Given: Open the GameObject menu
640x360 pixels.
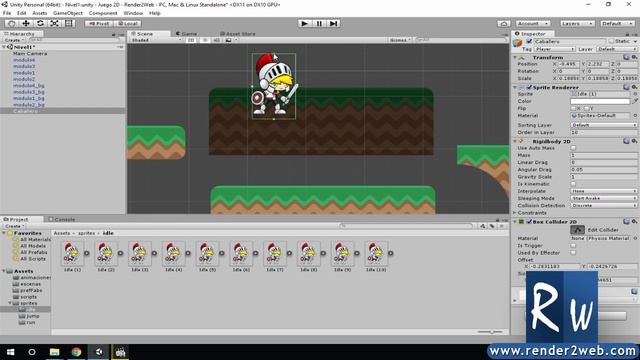Looking at the screenshot, I should pyautogui.click(x=68, y=13).
